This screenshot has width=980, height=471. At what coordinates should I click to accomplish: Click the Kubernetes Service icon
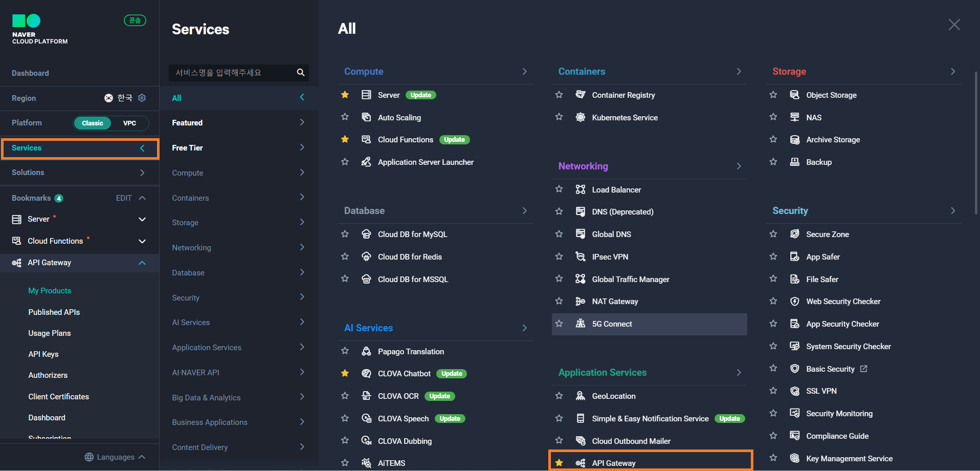tap(581, 117)
